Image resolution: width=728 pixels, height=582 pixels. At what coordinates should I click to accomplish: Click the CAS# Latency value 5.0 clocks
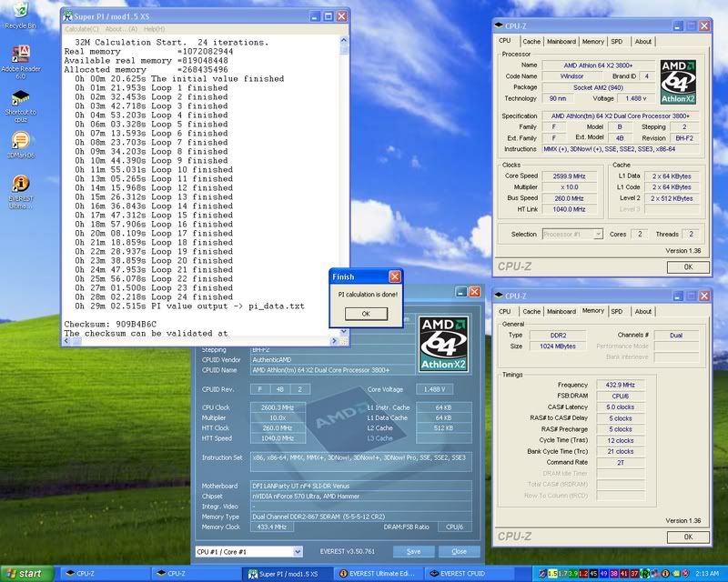(621, 407)
